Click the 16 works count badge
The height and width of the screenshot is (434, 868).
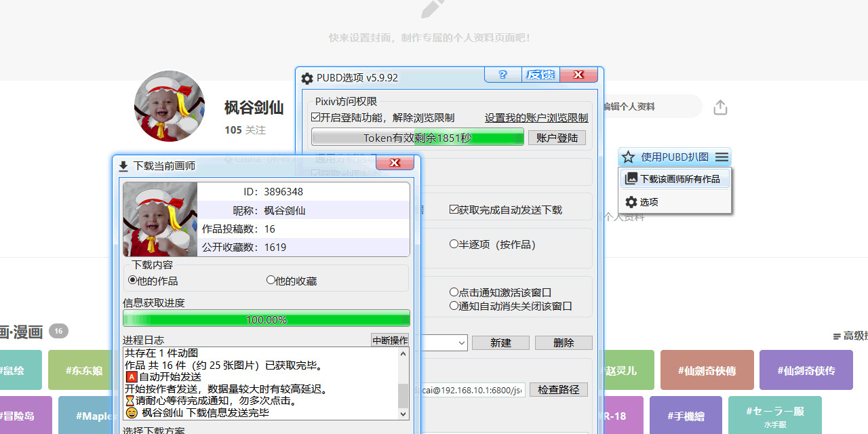pyautogui.click(x=58, y=331)
